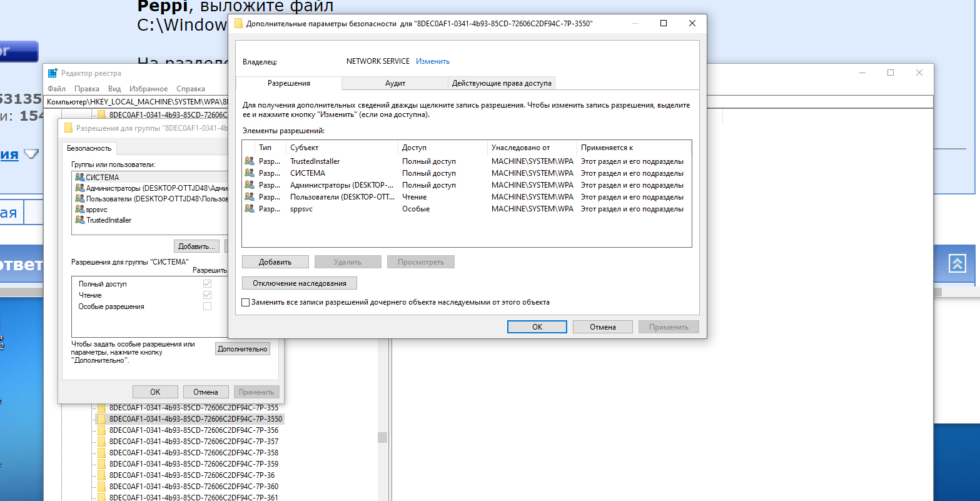Image resolution: width=980 pixels, height=501 pixels.
Task: Click the 'NETWORK SERVICE' owner name
Action: point(378,61)
